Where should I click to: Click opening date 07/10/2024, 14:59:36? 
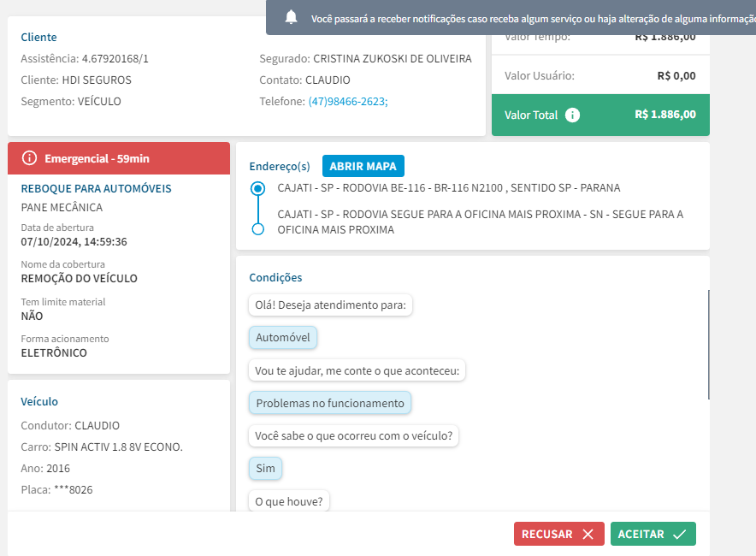(74, 241)
